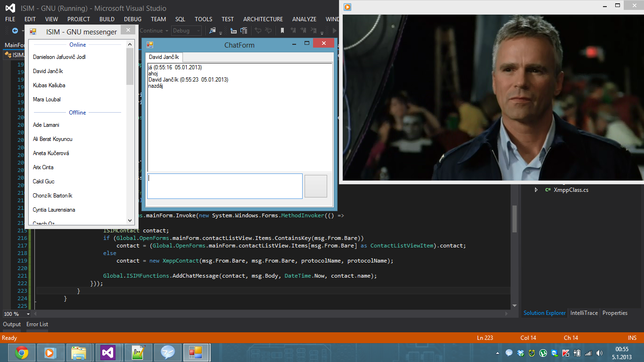Click the Kaspersky tray icon

pos(565,353)
